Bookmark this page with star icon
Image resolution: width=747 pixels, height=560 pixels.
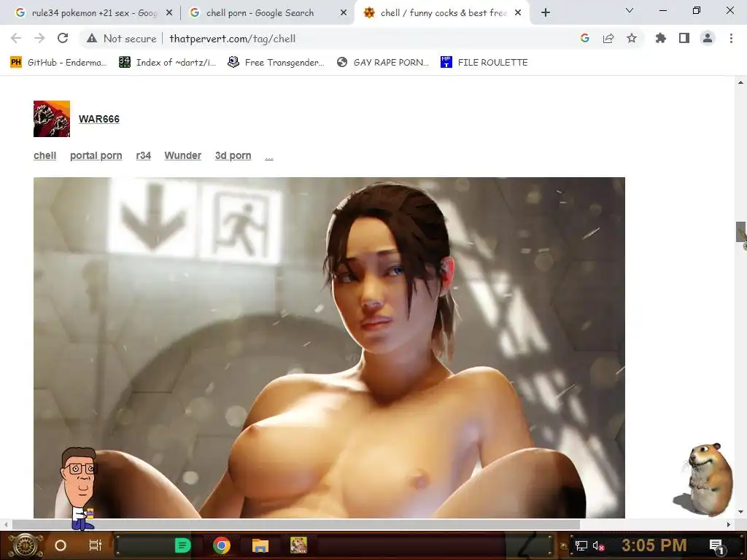point(632,38)
